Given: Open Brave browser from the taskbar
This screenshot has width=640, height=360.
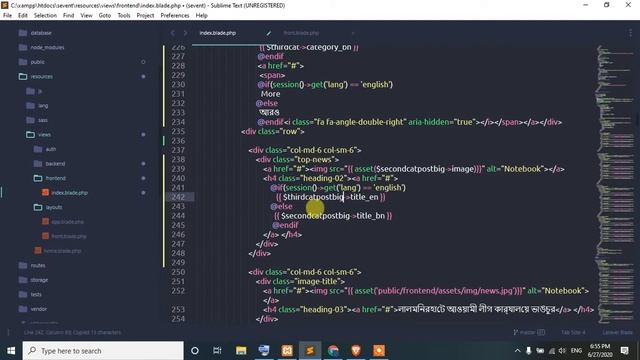Looking at the screenshot, I should 356,351.
